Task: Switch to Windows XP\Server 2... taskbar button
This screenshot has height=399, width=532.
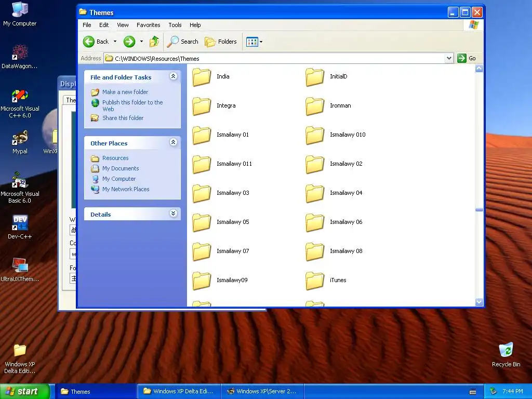Action: pos(262,392)
